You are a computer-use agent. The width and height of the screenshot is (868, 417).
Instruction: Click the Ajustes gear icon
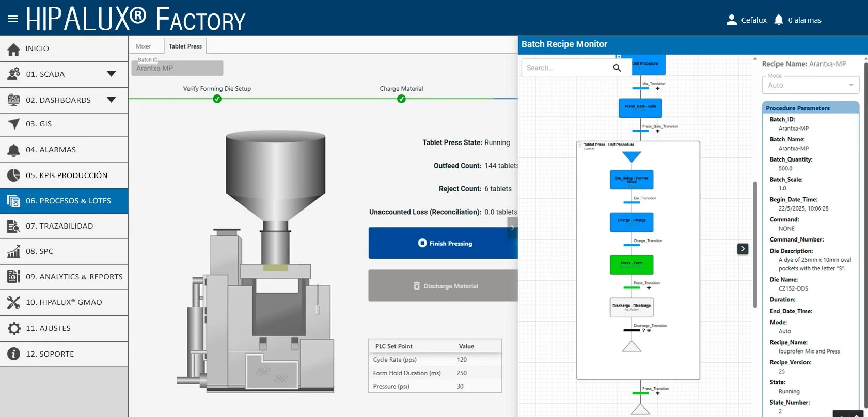point(14,328)
